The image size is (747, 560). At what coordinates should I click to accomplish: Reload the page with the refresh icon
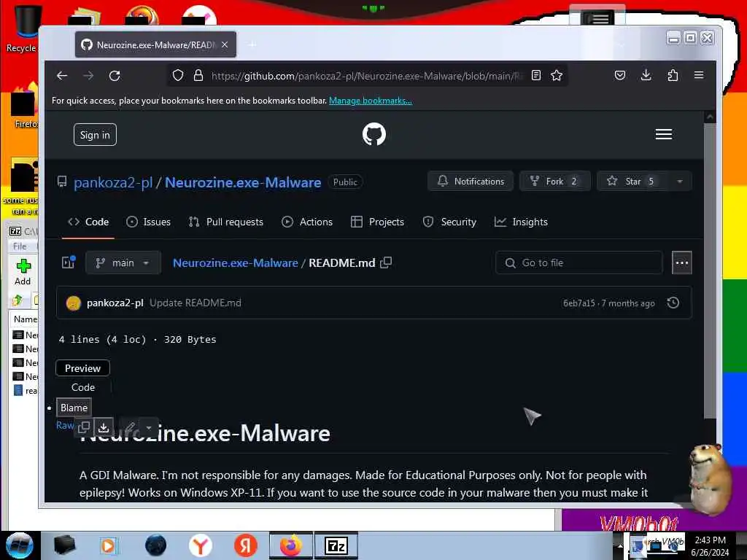click(x=115, y=76)
